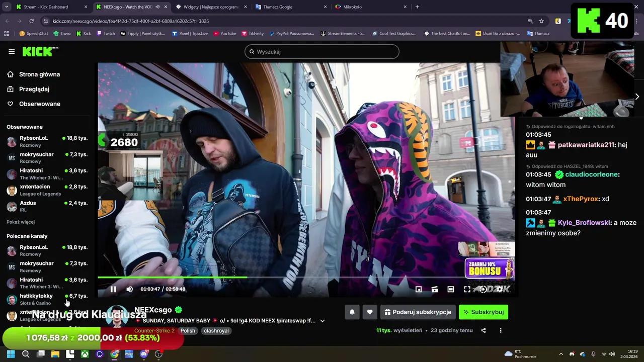Screen dimensions: 644x362
Task: Mute the video player volume
Action: click(129, 289)
